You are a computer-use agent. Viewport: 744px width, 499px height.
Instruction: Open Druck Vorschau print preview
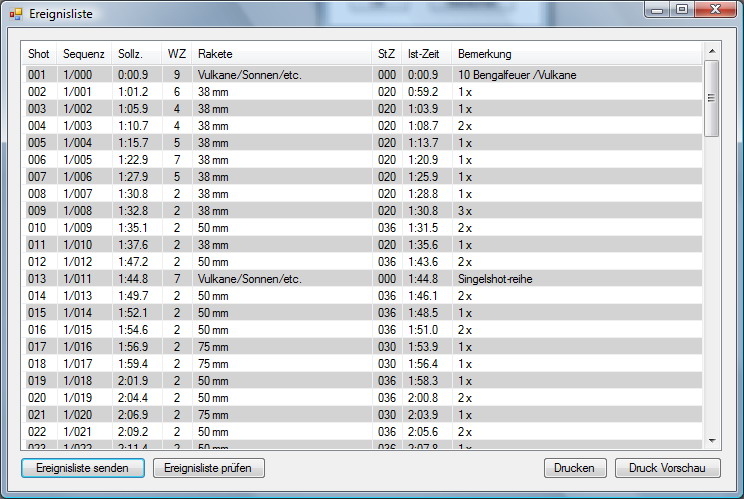(x=667, y=468)
